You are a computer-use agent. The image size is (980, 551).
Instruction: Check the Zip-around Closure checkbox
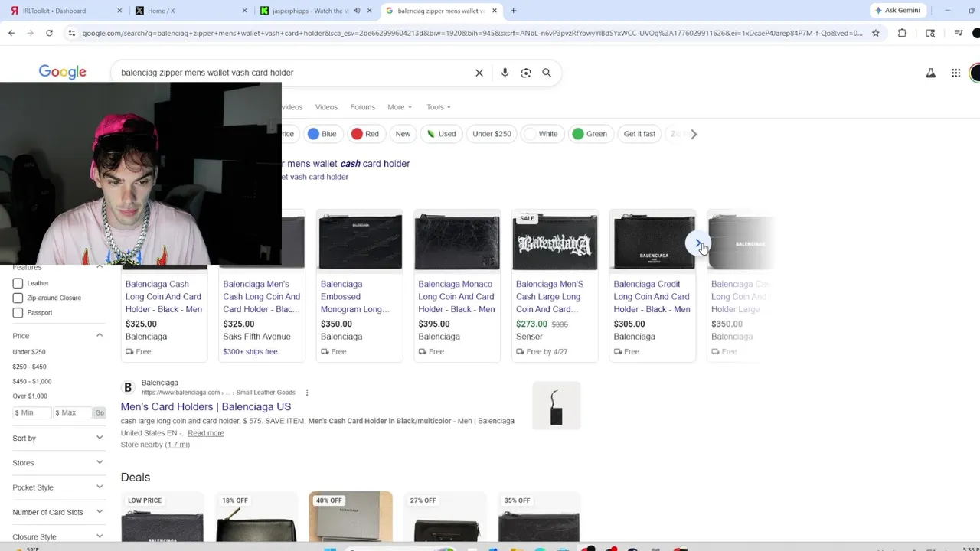click(x=18, y=298)
